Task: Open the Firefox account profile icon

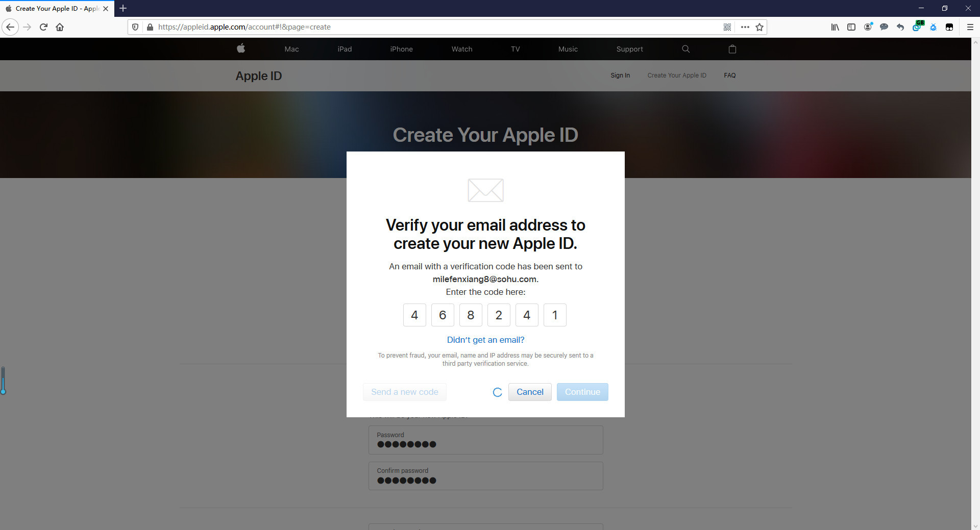Action: [868, 27]
